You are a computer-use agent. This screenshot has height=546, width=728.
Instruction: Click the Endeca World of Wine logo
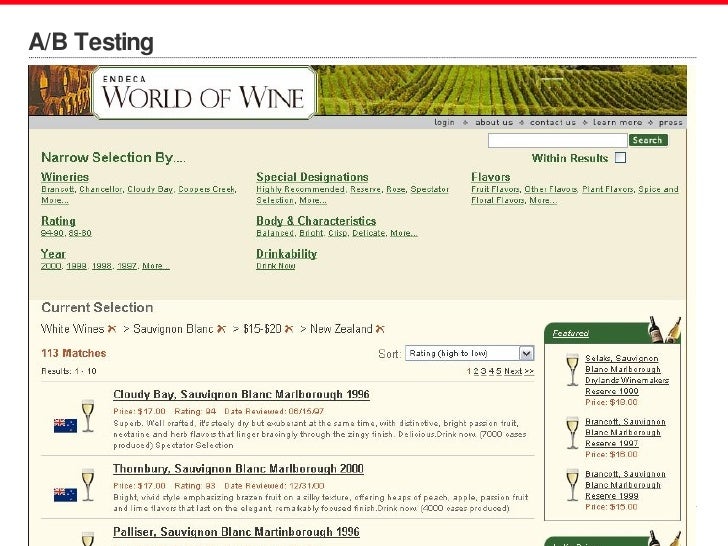pos(204,92)
